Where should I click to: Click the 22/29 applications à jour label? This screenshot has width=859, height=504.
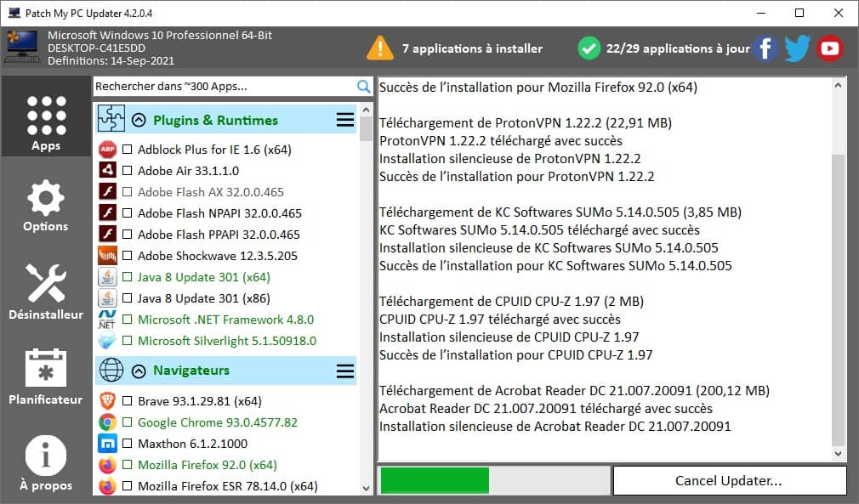pos(678,48)
